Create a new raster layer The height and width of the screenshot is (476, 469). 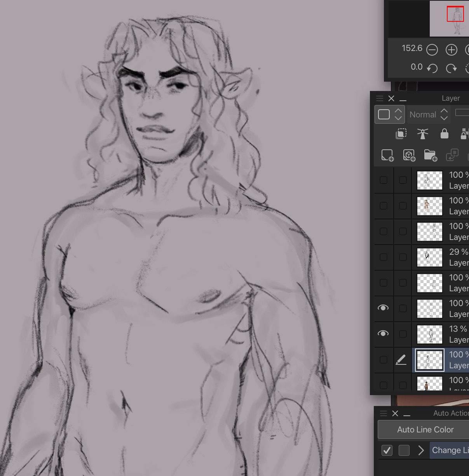tap(387, 155)
